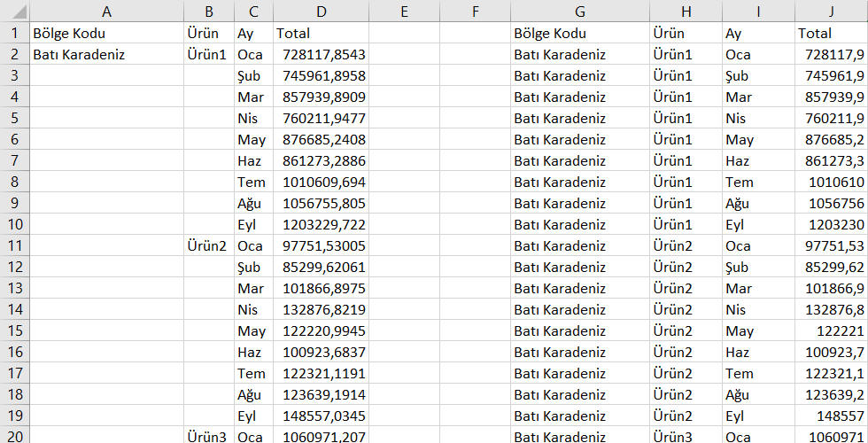
Task: Select row 20 header
Action: click(15, 436)
